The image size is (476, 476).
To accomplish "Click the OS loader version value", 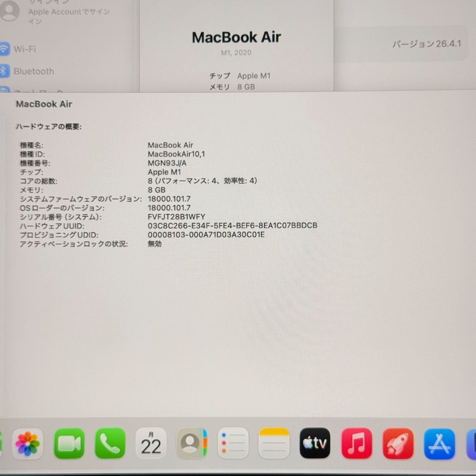I will (x=169, y=208).
